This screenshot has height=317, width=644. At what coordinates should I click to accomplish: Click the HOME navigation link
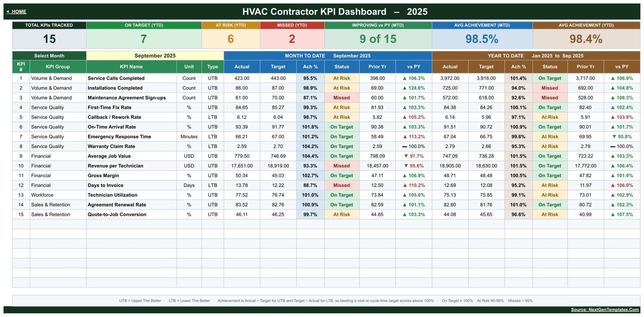[17, 12]
